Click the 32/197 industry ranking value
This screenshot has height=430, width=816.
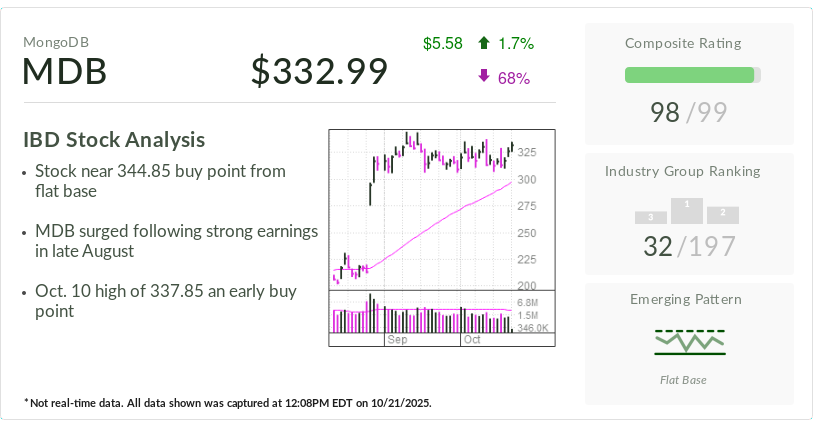pos(689,246)
